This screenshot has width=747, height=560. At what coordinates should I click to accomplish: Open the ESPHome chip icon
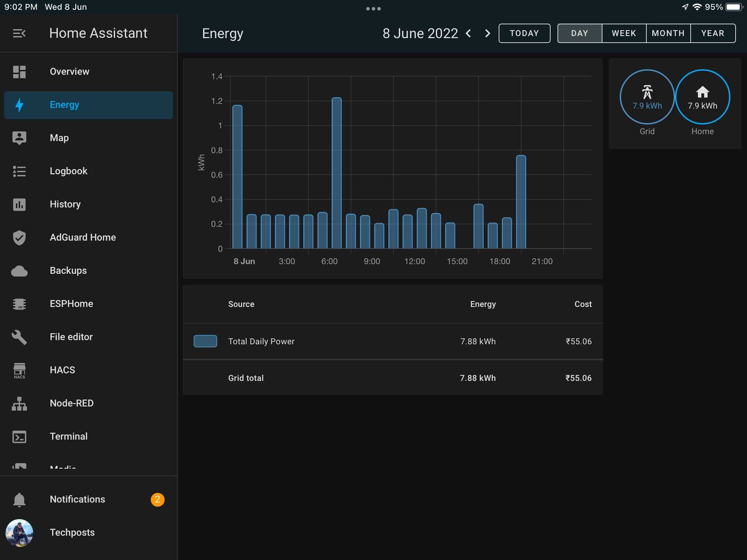tap(19, 304)
